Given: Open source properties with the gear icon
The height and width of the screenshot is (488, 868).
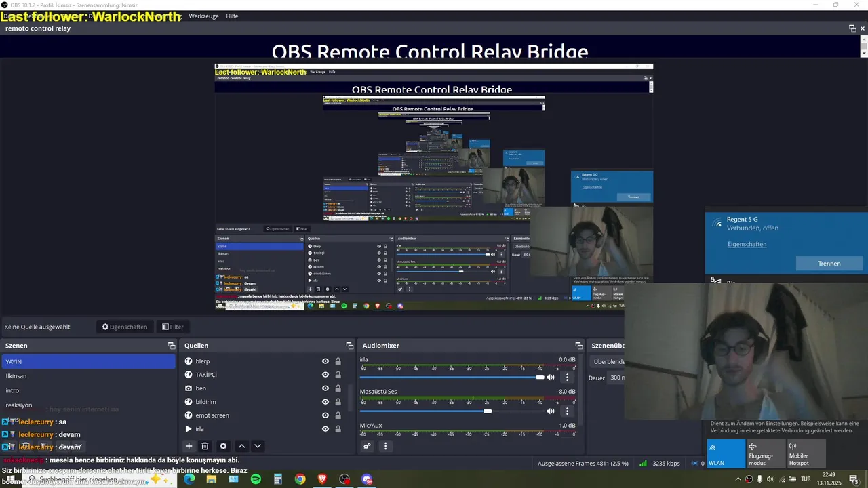Looking at the screenshot, I should coord(223,446).
